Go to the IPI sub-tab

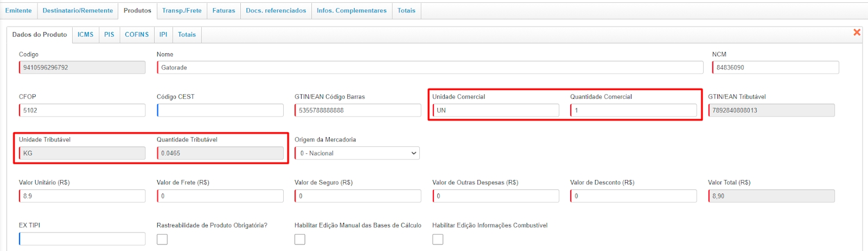(163, 34)
